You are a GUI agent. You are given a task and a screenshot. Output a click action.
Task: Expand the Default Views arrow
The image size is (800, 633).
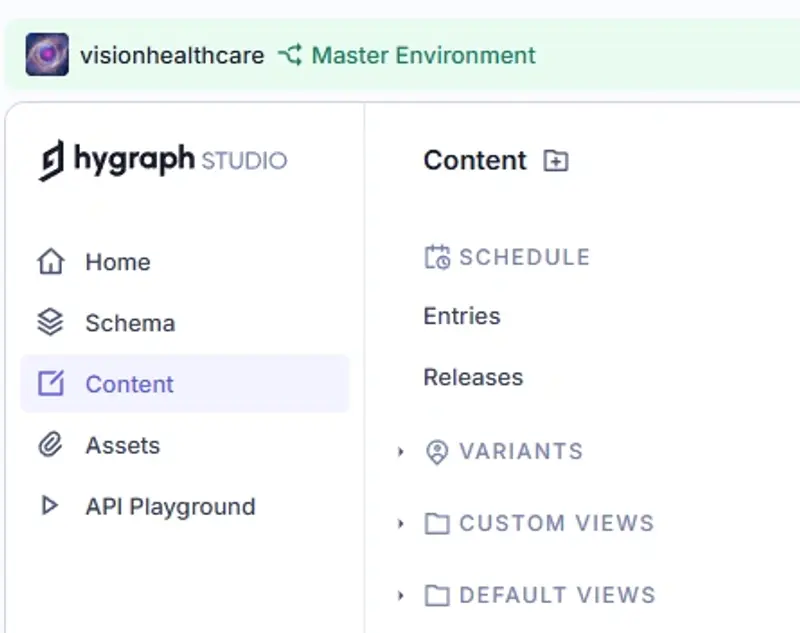pos(401,595)
